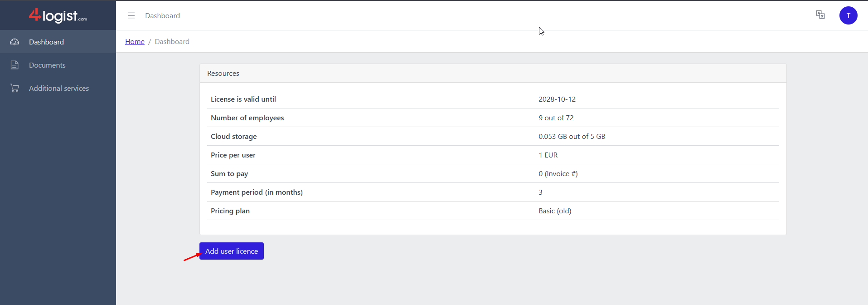868x305 pixels.
Task: Toggle the hamburger sidebar menu icon
Action: 131,15
